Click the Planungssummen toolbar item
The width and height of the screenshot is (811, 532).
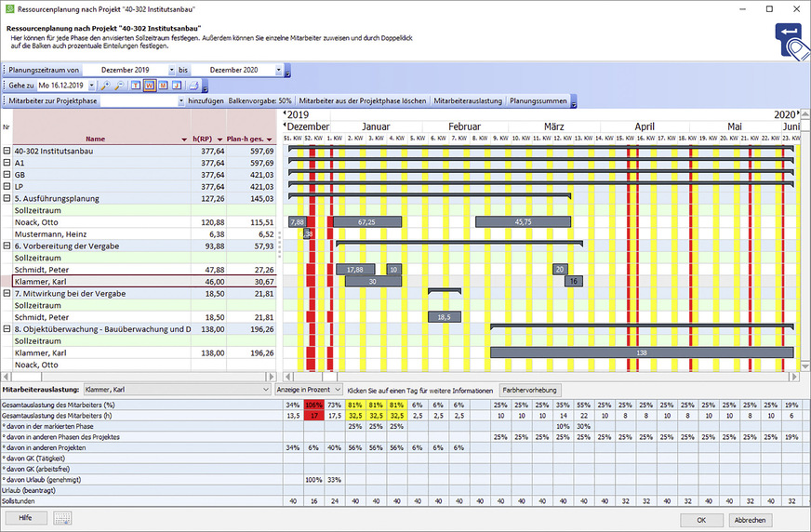(x=538, y=100)
